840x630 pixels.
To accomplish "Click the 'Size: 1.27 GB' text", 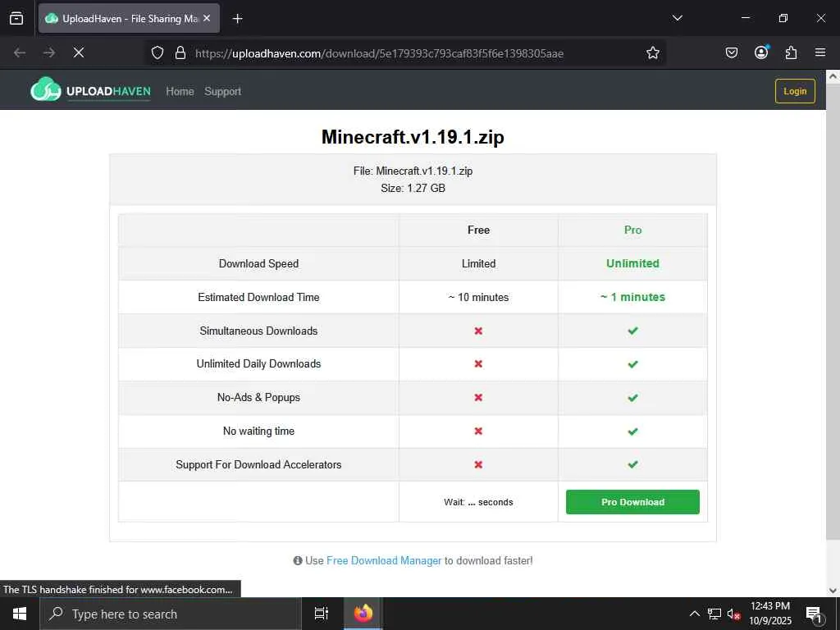I will pyautogui.click(x=413, y=188).
